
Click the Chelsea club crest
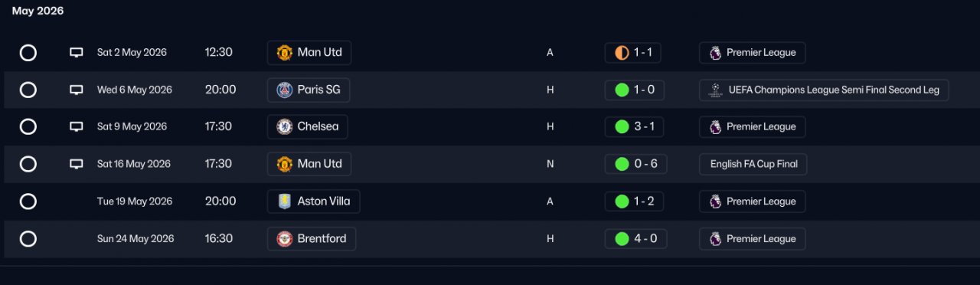[x=285, y=127]
